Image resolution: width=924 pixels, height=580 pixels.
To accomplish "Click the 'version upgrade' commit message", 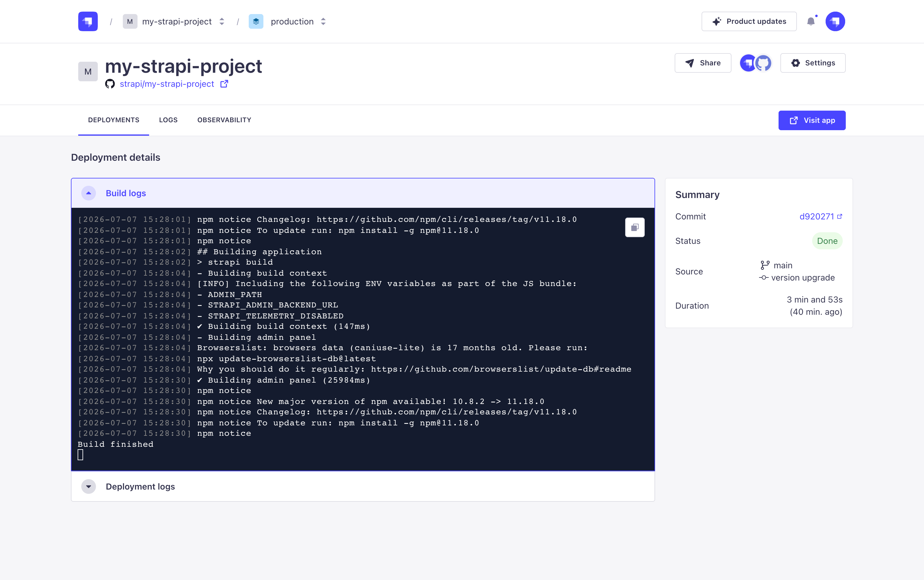I will (x=803, y=278).
